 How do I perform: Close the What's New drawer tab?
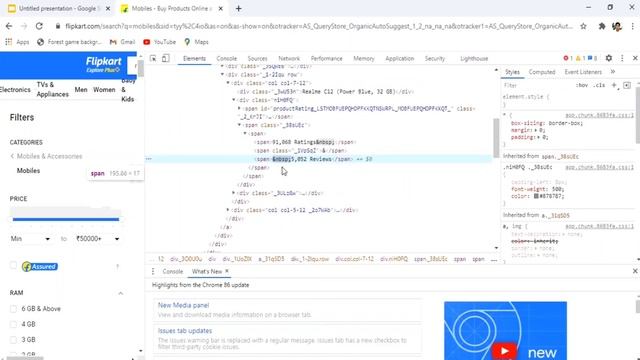[x=227, y=271]
